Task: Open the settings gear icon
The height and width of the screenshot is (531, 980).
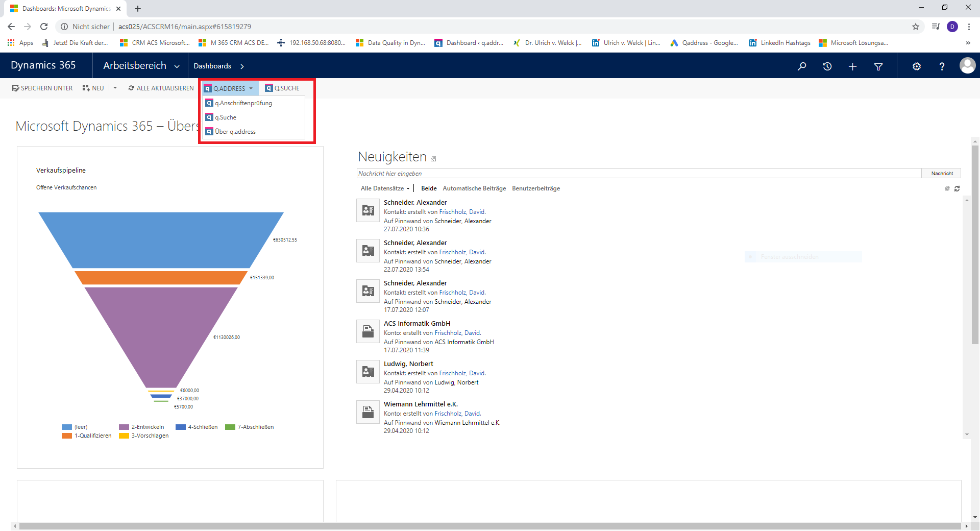Action: click(917, 66)
